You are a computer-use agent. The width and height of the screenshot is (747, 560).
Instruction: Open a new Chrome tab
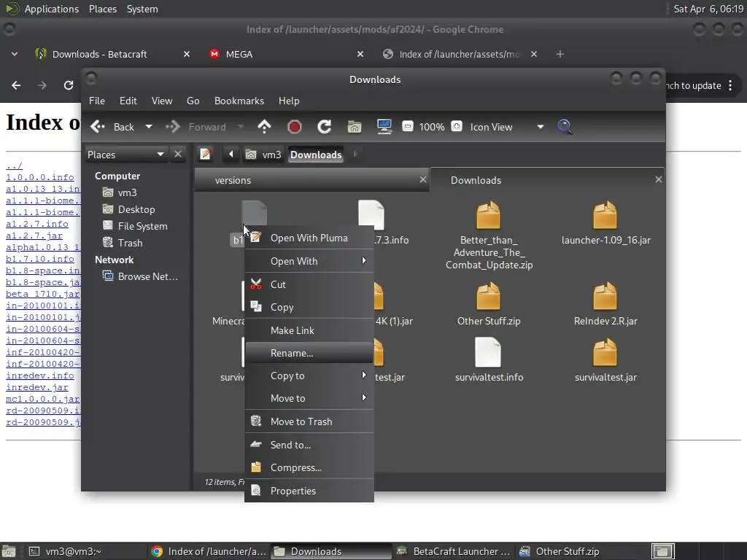(560, 54)
